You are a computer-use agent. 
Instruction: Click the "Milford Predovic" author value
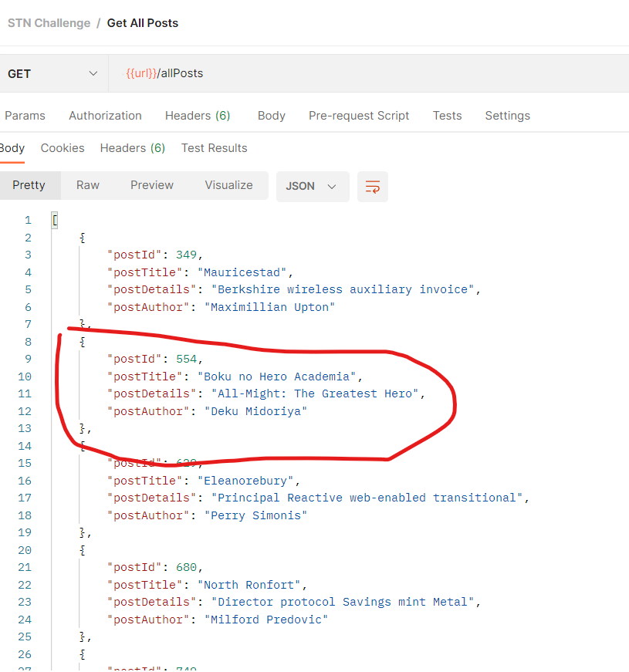(x=265, y=620)
